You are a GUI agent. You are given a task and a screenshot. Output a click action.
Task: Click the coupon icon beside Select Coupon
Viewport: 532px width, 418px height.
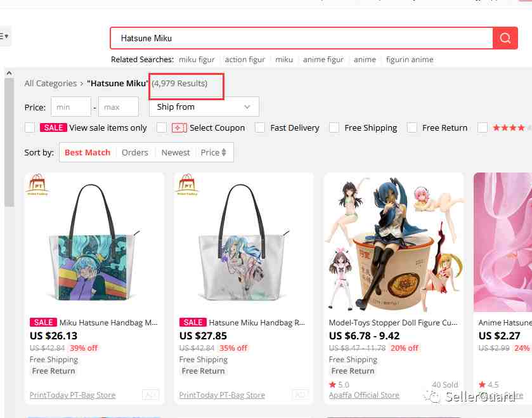(179, 128)
